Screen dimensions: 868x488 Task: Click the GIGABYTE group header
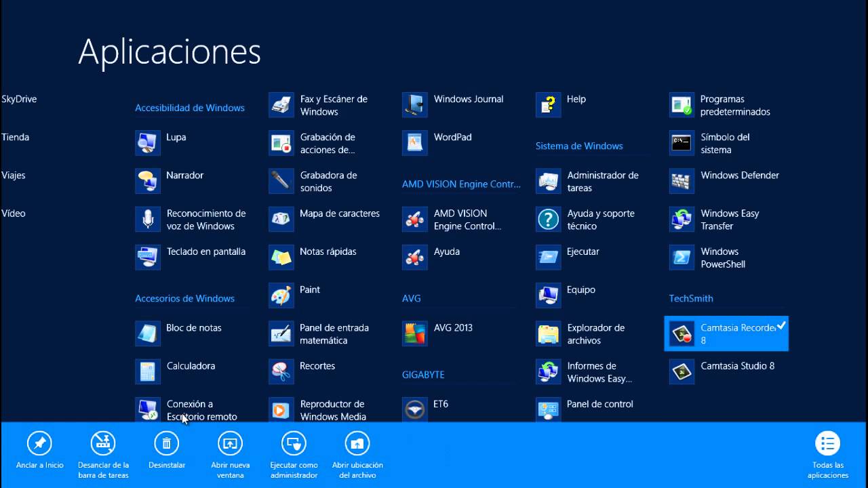(x=423, y=374)
